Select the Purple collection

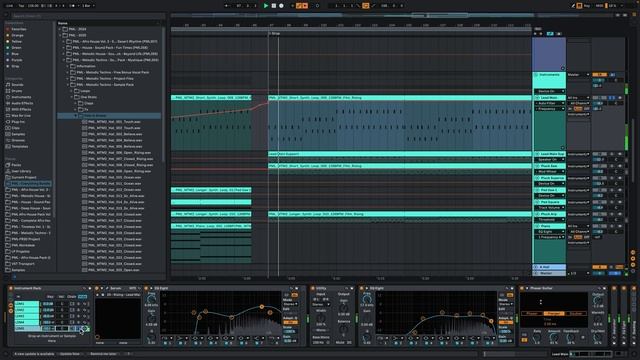click(17, 60)
